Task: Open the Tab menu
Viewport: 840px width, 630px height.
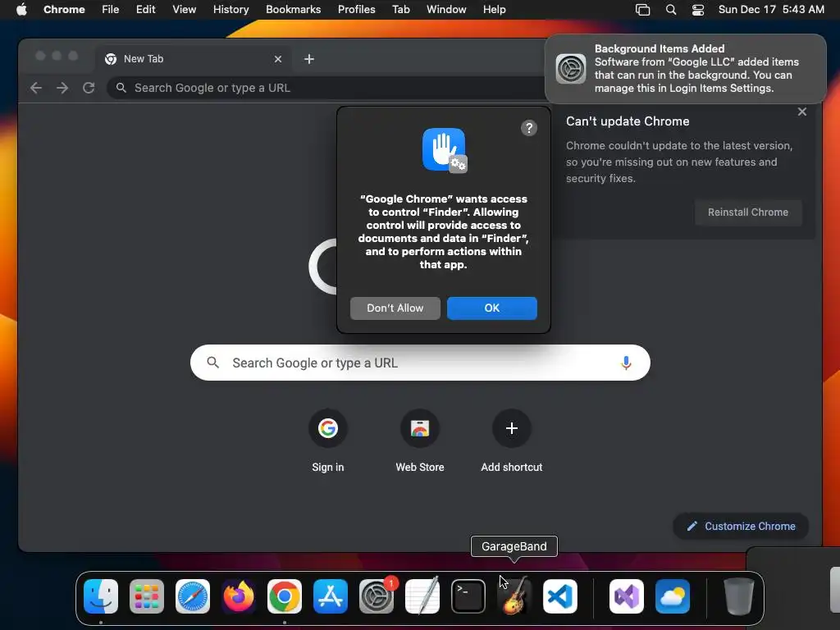Action: [400, 10]
